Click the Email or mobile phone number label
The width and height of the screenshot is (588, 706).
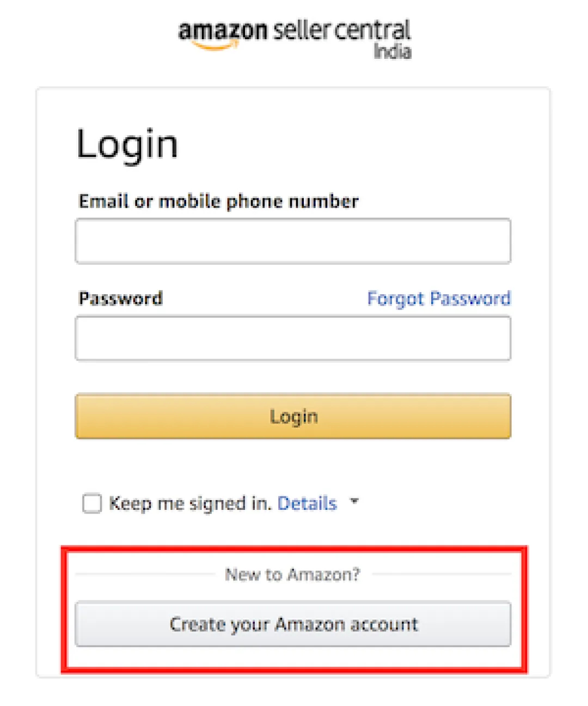pyautogui.click(x=219, y=201)
